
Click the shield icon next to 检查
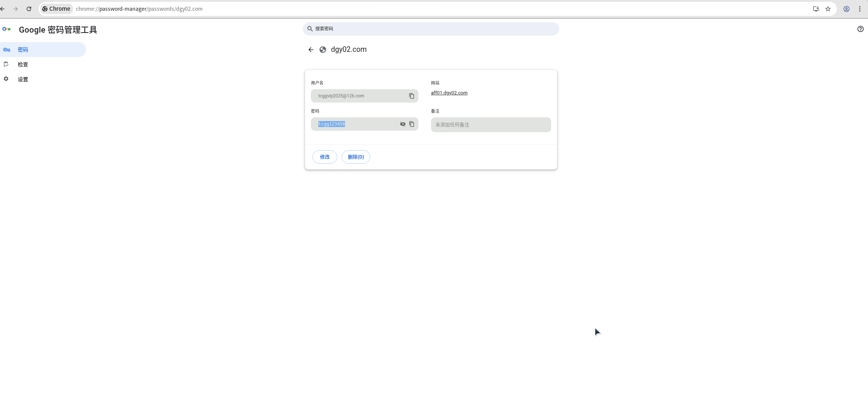[6, 64]
